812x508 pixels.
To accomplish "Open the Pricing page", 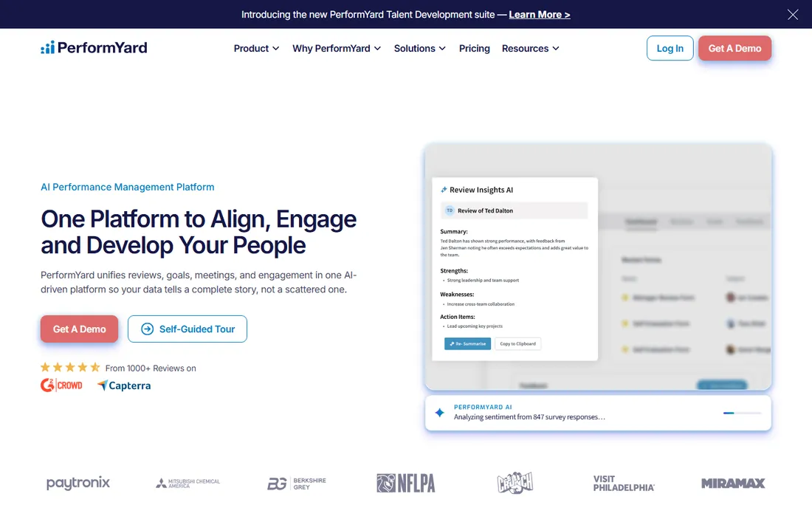I will [475, 48].
